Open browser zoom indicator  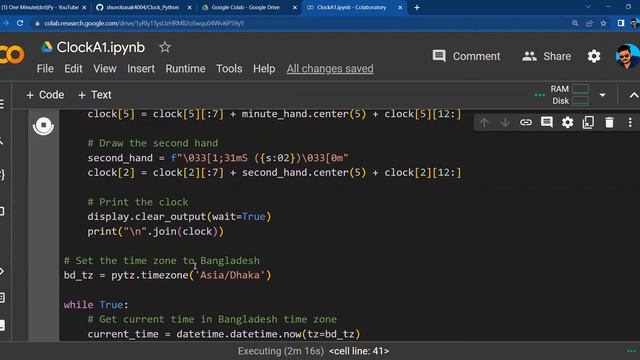(x=575, y=23)
